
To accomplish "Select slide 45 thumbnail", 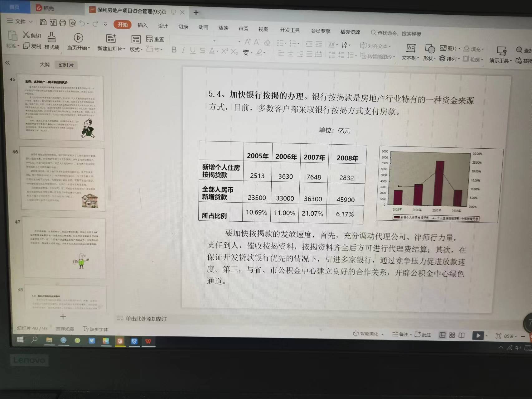I will click(x=61, y=108).
